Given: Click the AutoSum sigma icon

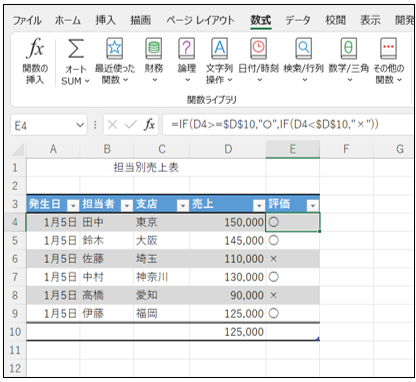Looking at the screenshot, I should [76, 49].
